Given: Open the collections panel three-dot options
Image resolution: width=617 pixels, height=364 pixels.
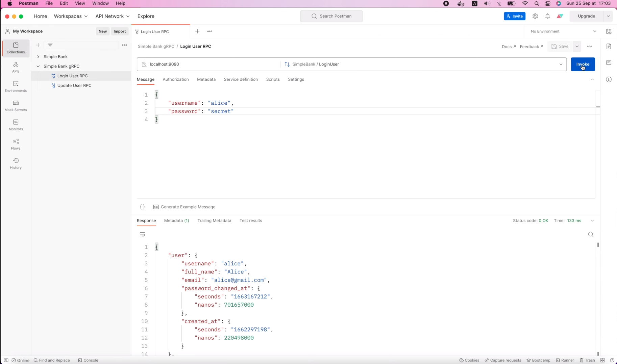Looking at the screenshot, I should (x=124, y=45).
